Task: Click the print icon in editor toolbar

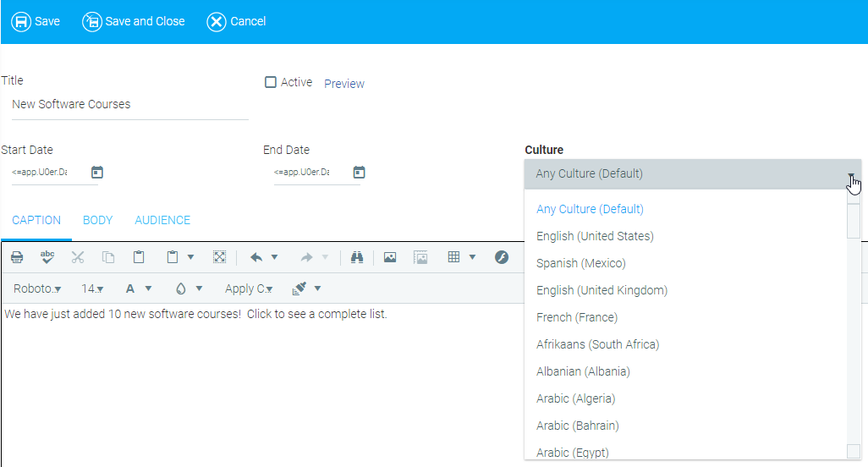Action: (17, 257)
